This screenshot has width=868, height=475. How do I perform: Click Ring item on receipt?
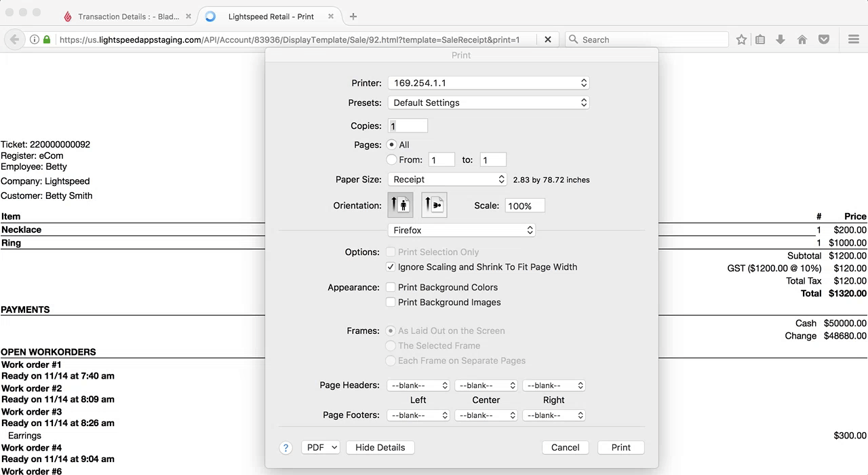(12, 242)
